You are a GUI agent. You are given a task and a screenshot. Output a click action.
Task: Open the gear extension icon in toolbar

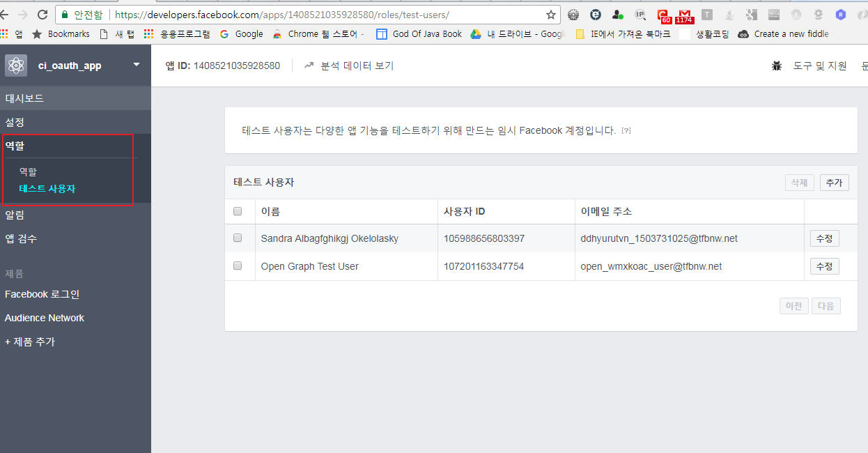click(x=573, y=15)
